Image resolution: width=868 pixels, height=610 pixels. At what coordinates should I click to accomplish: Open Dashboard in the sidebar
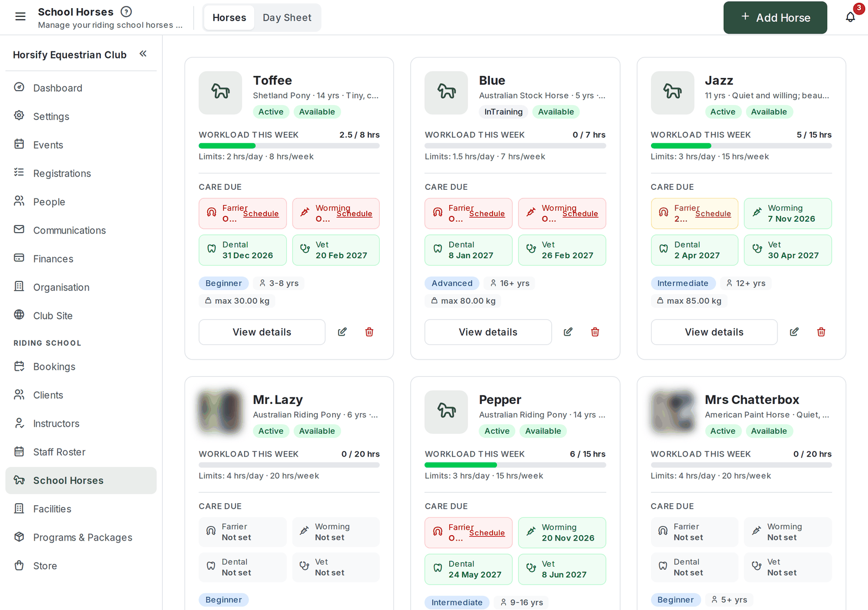(x=81, y=88)
